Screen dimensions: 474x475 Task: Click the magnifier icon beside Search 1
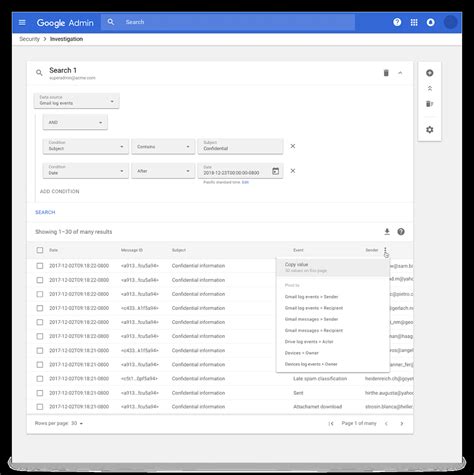(x=39, y=72)
